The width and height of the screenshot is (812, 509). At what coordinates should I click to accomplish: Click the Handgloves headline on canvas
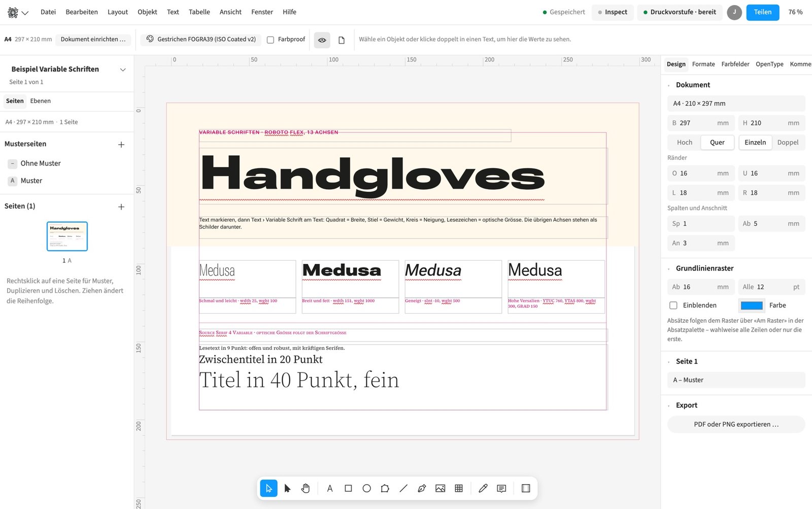(x=373, y=176)
